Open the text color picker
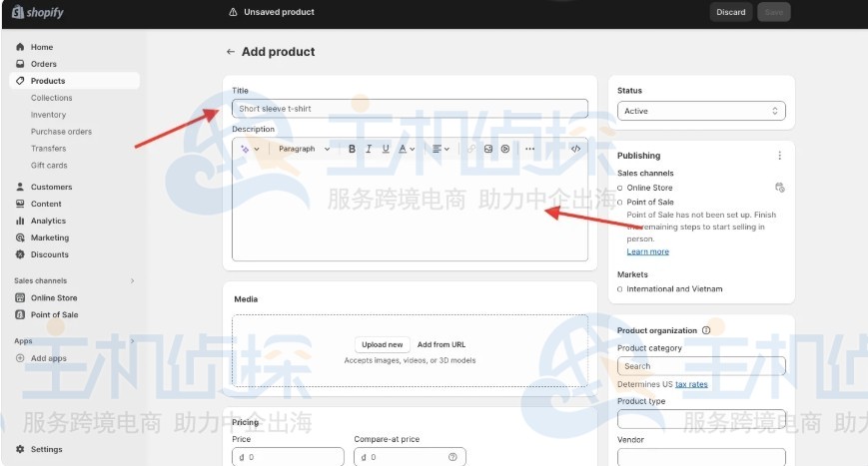This screenshot has height=466, width=868. pos(407,149)
